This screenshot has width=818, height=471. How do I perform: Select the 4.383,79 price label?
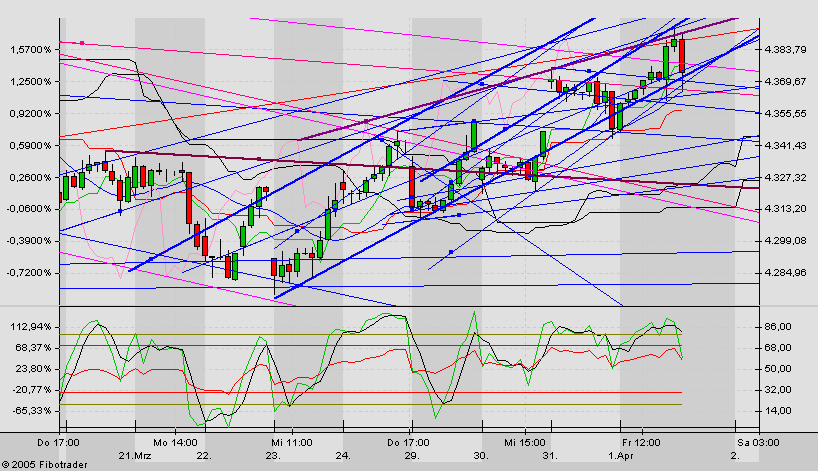tap(785, 50)
